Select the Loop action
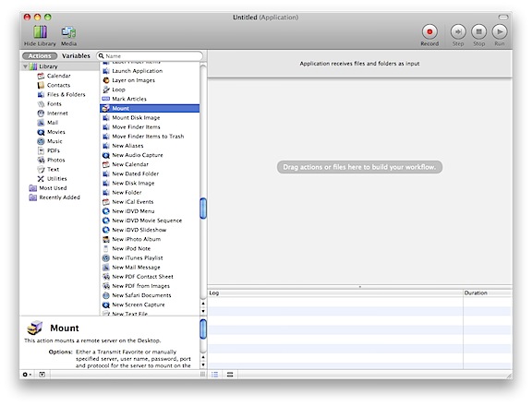Image resolution: width=532 pixels, height=406 pixels. click(x=150, y=90)
